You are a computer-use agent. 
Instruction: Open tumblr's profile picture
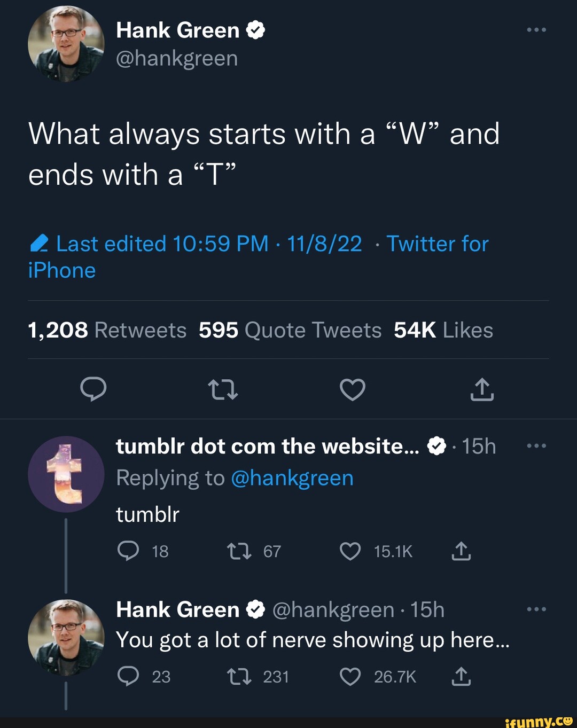pyautogui.click(x=66, y=474)
